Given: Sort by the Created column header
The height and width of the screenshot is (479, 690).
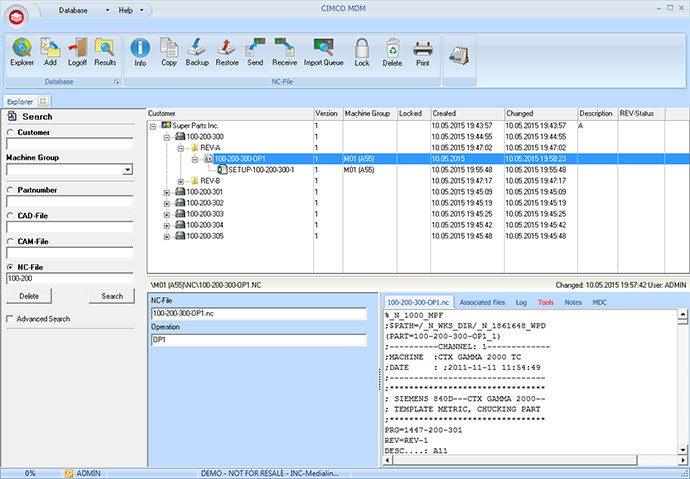Looking at the screenshot, I should click(x=467, y=113).
